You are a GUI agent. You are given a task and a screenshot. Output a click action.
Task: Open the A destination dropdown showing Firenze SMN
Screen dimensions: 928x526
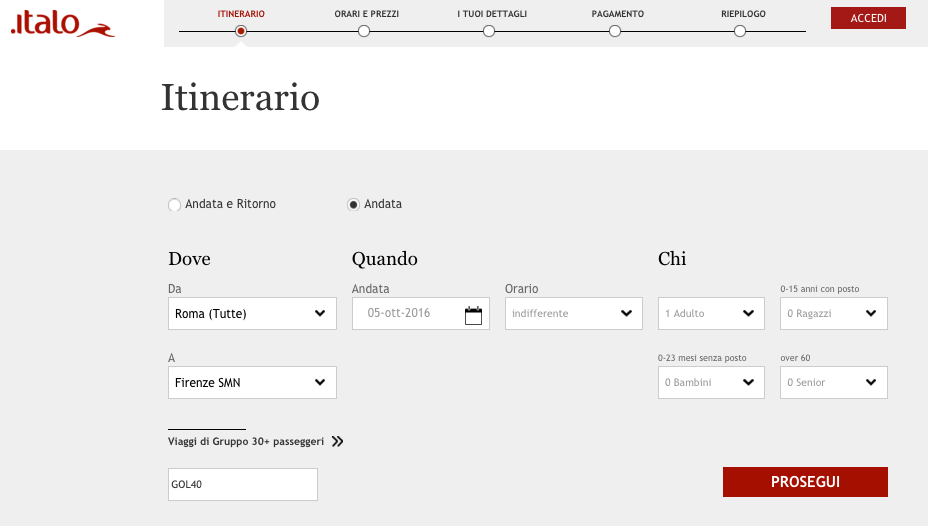click(252, 382)
